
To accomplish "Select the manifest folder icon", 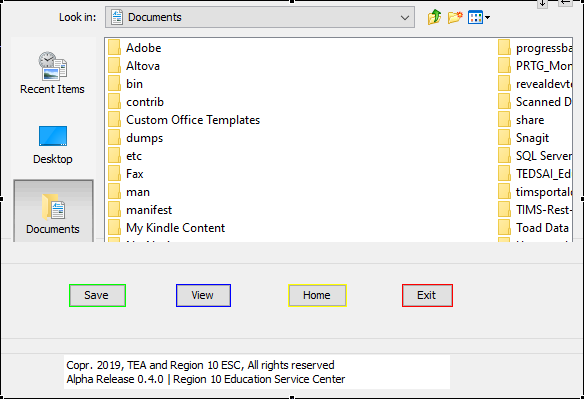I will pos(114,210).
